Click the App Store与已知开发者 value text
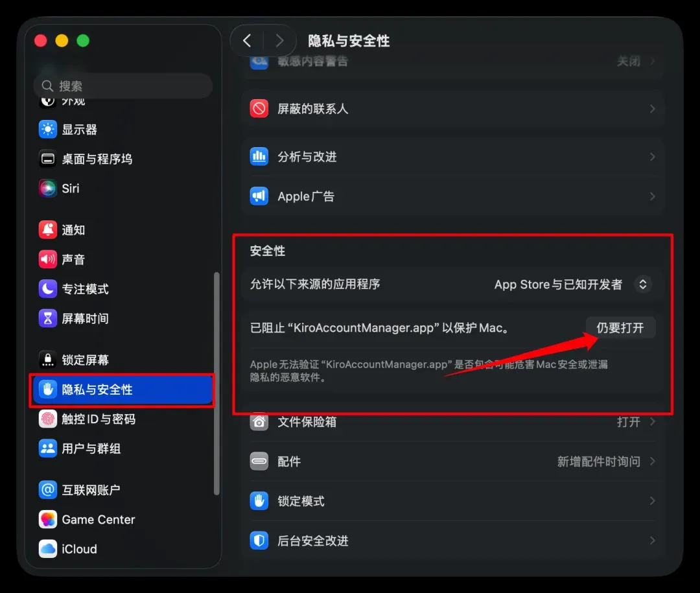 558,285
